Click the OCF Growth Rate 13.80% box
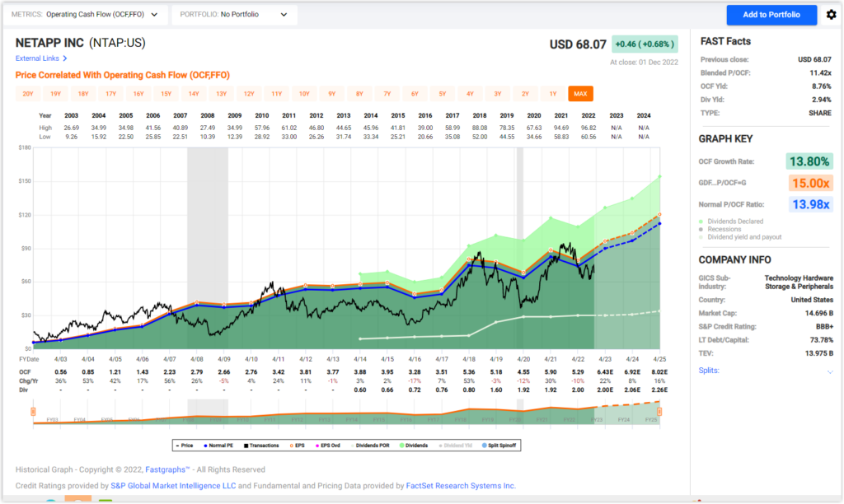The width and height of the screenshot is (844, 504). tap(809, 161)
